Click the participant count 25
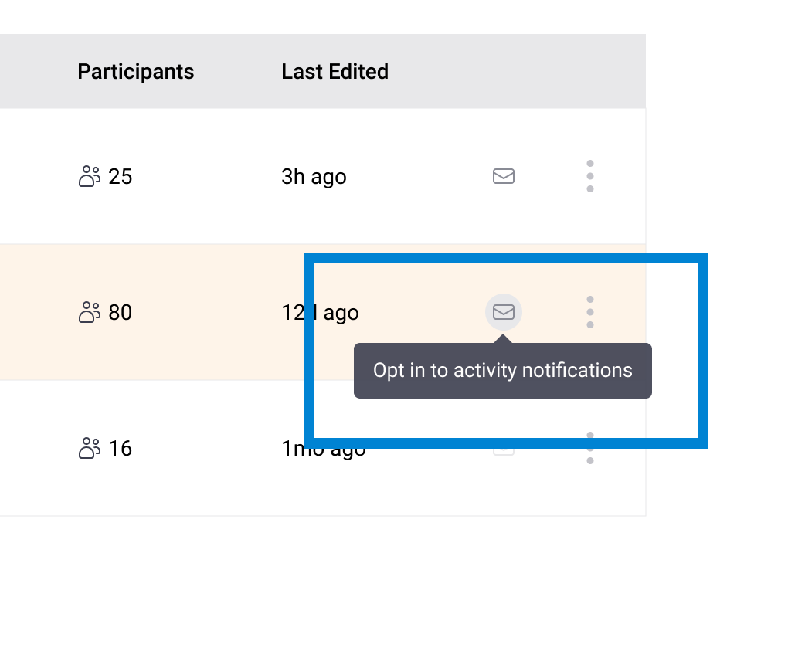 pos(121,177)
